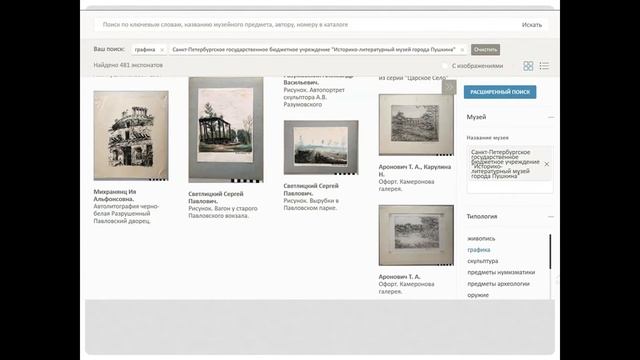Click the 'Найдено 481 экспонатов' result count
This screenshot has width=640, height=360.
(128, 65)
